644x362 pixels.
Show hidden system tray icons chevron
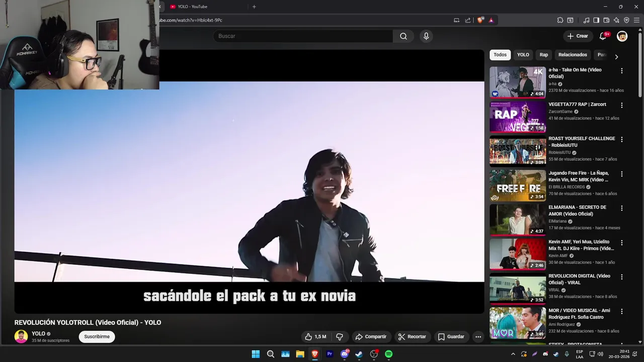pyautogui.click(x=513, y=354)
